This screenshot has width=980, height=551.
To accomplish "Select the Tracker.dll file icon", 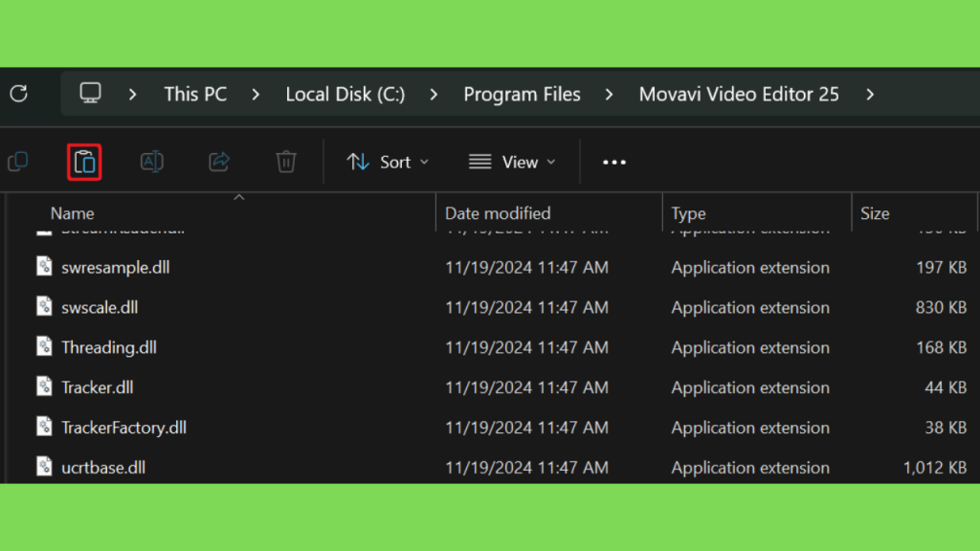I will point(44,386).
